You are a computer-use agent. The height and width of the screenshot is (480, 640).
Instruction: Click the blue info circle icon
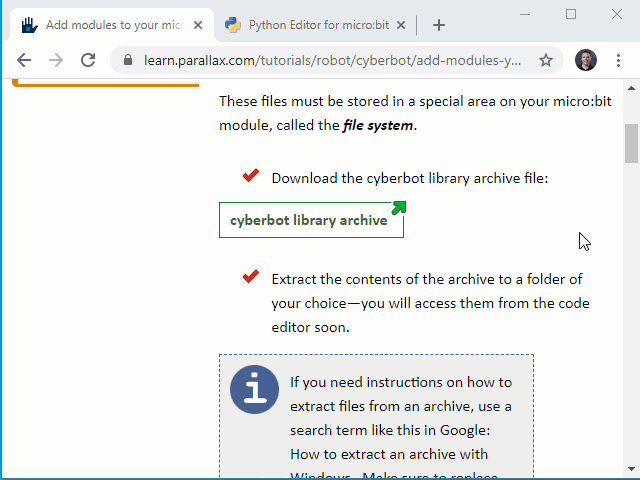point(254,389)
